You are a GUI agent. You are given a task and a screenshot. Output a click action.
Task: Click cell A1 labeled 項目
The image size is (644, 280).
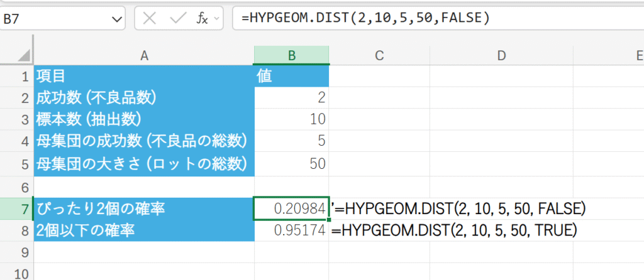coord(144,77)
